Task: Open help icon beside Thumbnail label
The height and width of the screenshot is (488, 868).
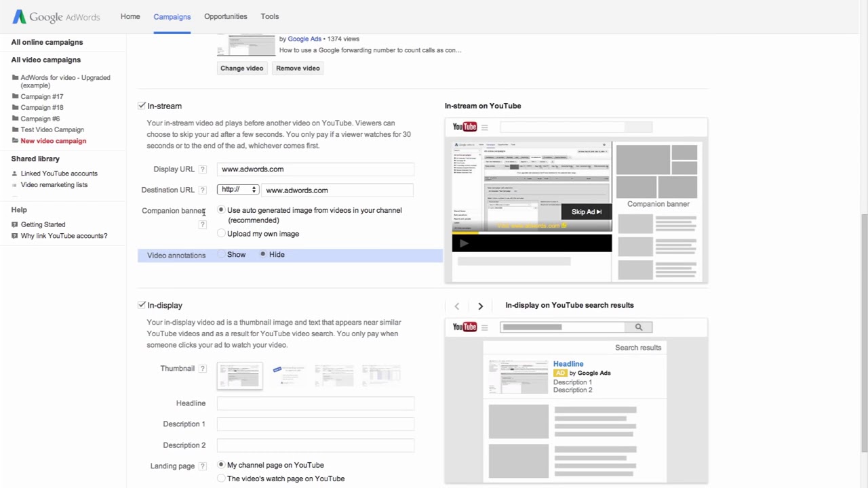Action: coord(202,369)
